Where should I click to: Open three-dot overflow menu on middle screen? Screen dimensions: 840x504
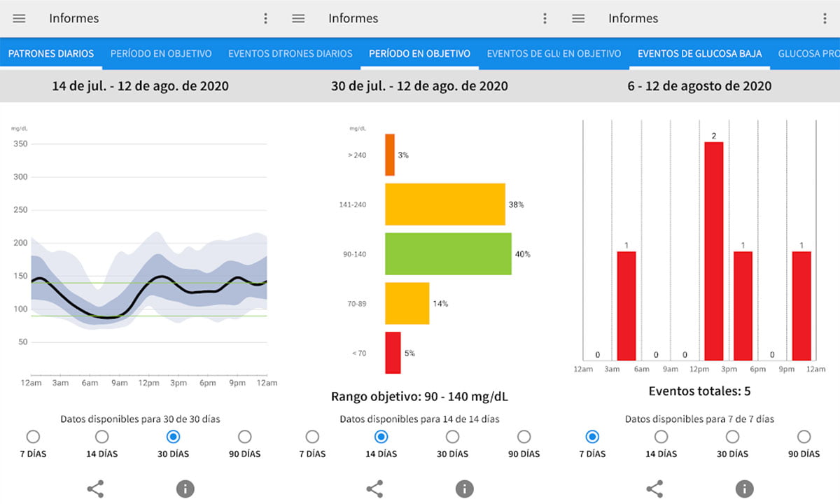pyautogui.click(x=545, y=19)
